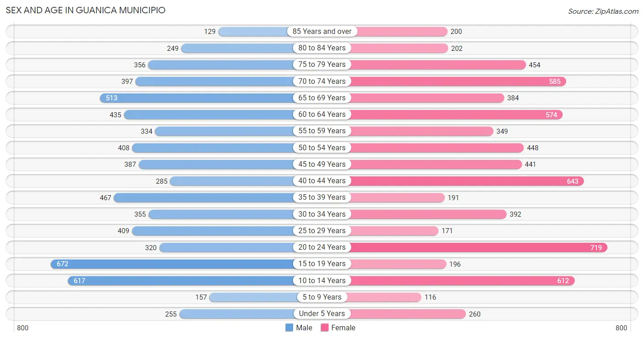This screenshot has height=339, width=644.
Task: Click the chart title Sex and Age
Action: 86,10
